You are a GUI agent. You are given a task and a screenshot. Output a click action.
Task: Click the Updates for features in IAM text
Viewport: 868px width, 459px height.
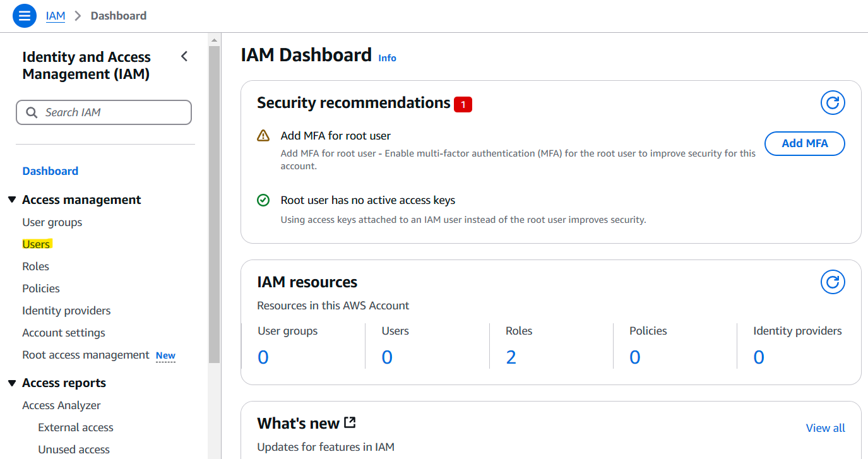[x=326, y=447]
